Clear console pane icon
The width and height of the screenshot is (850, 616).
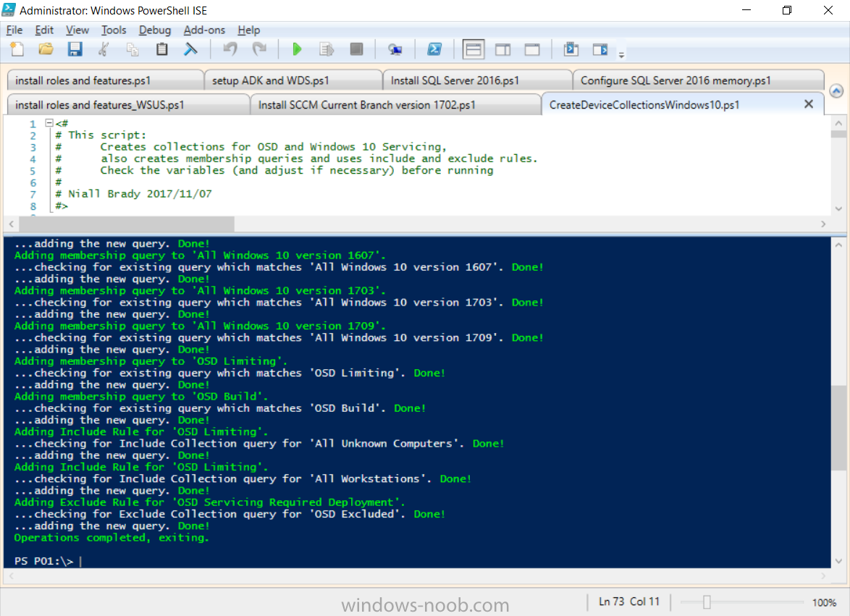pos(190,50)
